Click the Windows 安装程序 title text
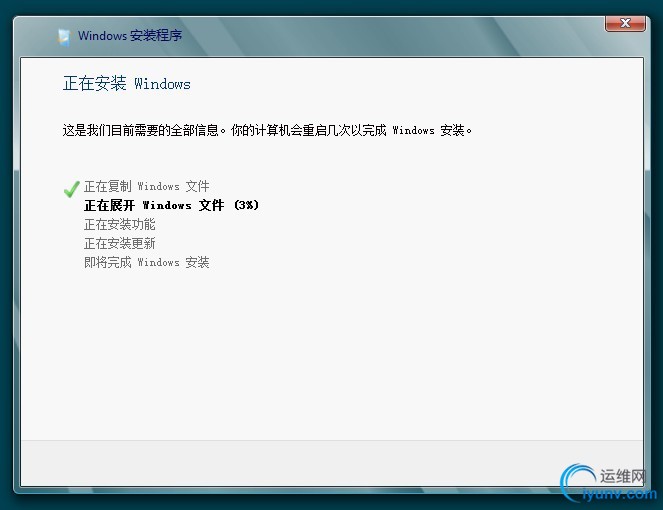Screen dimensions: 663x510 pos(130,36)
